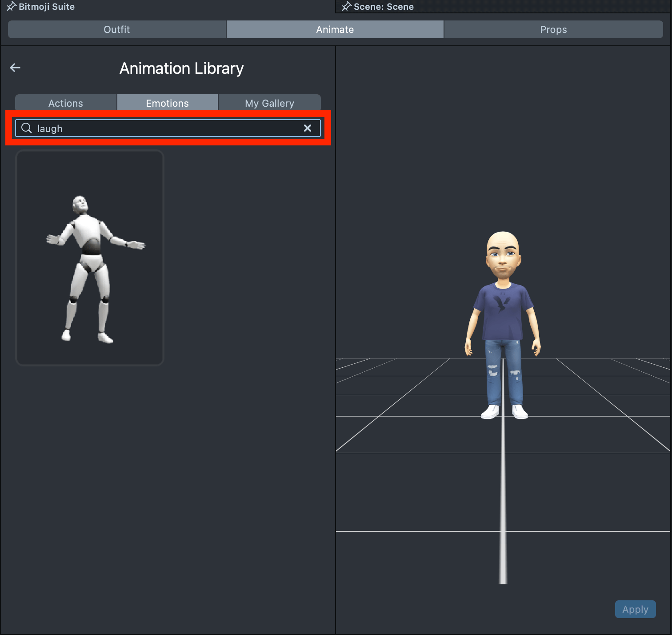Screen dimensions: 672x635
Task: Select the Emotions category tab
Action: pyautogui.click(x=168, y=103)
